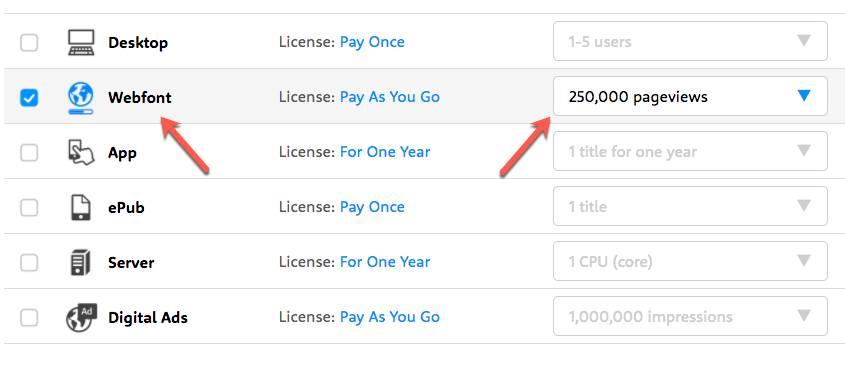Expand the 1-5 users dropdown
This screenshot has height=367, width=845.
(x=690, y=41)
